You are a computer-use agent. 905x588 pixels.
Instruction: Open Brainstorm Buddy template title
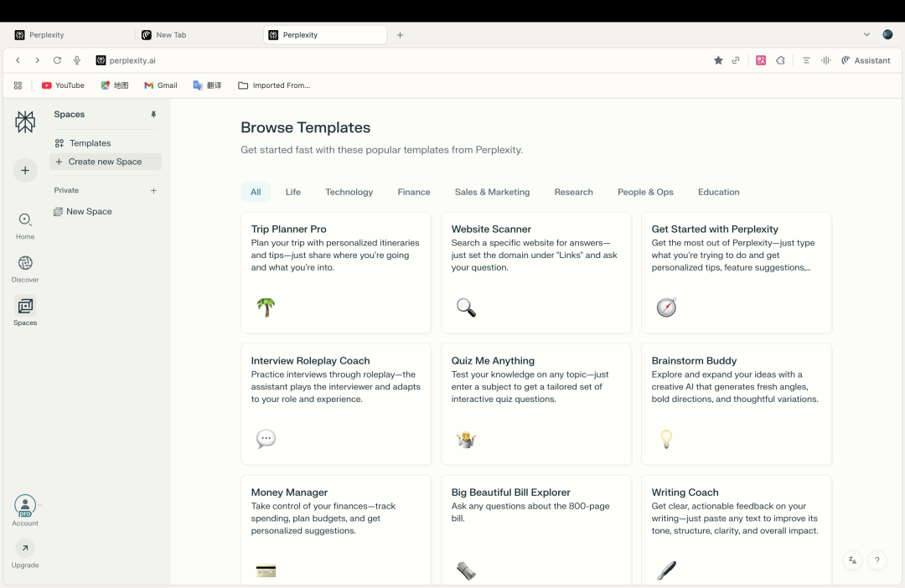pos(694,361)
